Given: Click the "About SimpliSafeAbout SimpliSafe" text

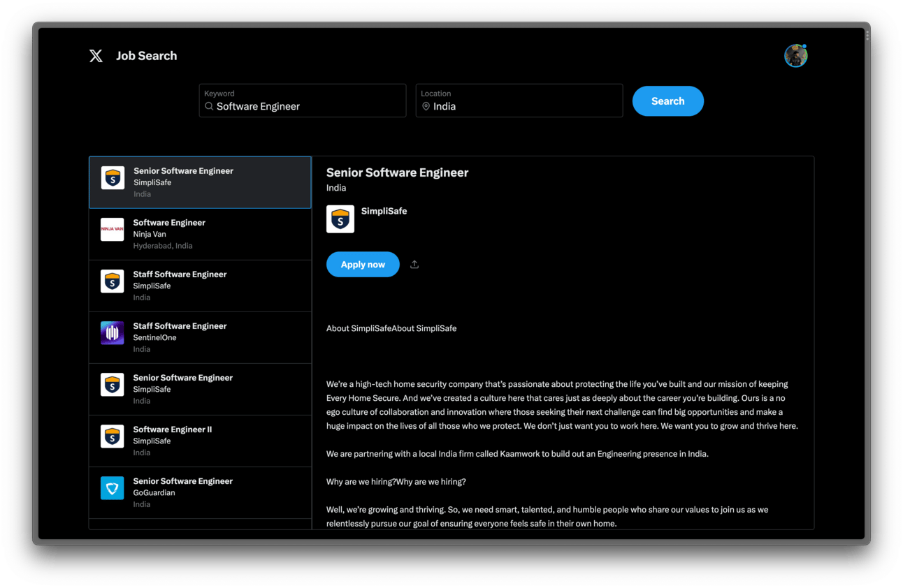Looking at the screenshot, I should click(x=391, y=328).
